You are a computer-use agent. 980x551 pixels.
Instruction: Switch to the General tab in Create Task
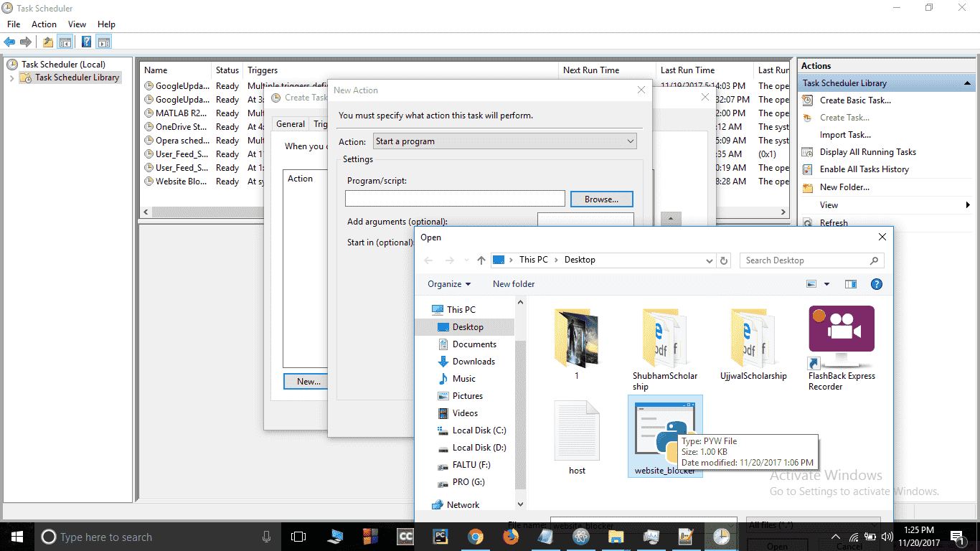point(291,124)
